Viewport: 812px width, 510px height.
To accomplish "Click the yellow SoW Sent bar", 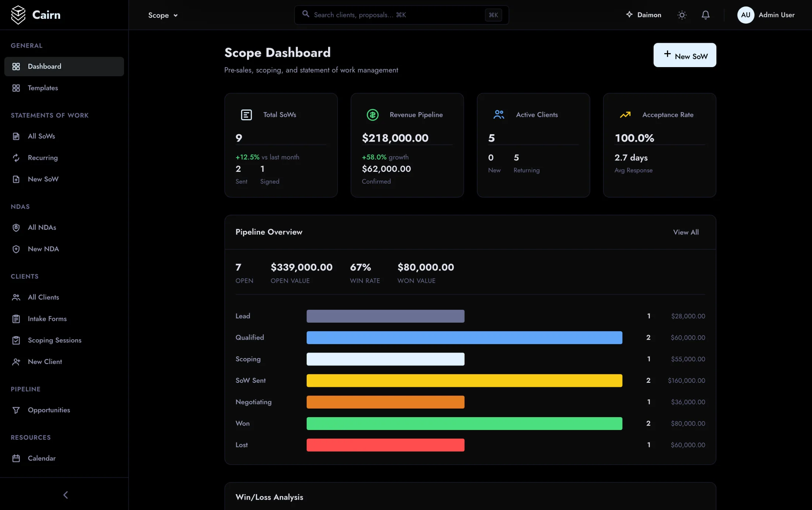I will [464, 381].
